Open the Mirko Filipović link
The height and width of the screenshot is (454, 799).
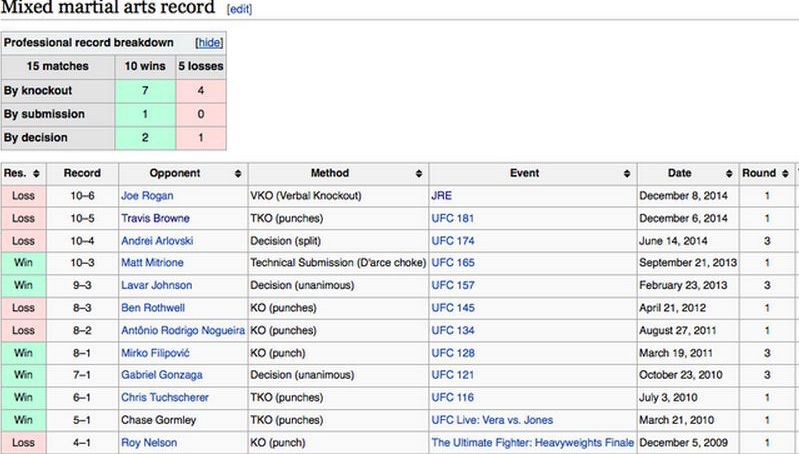154,352
